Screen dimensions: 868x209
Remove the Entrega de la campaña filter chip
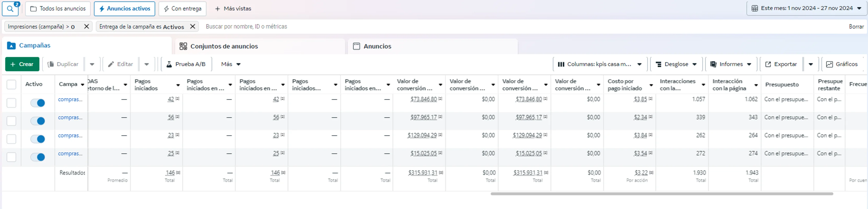coord(193,26)
